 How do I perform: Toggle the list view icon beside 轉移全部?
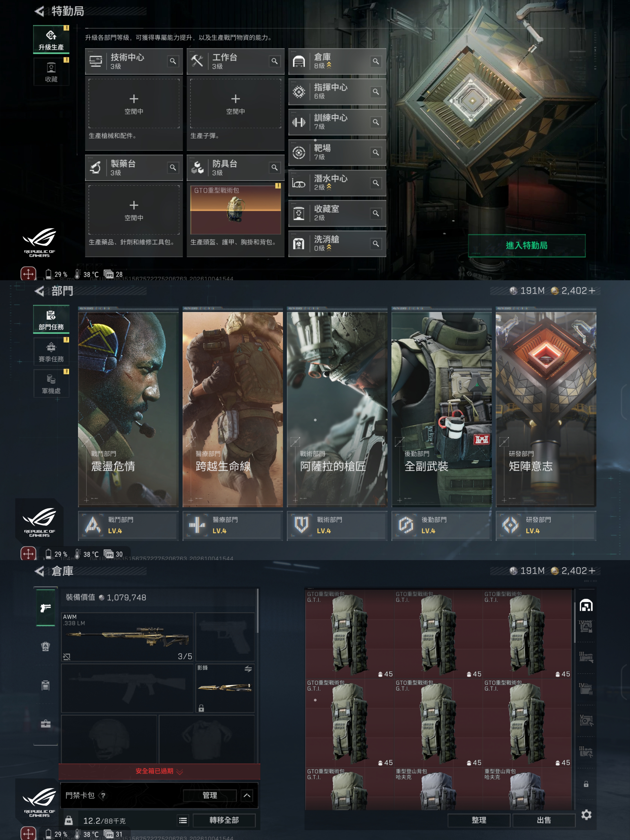[183, 820]
